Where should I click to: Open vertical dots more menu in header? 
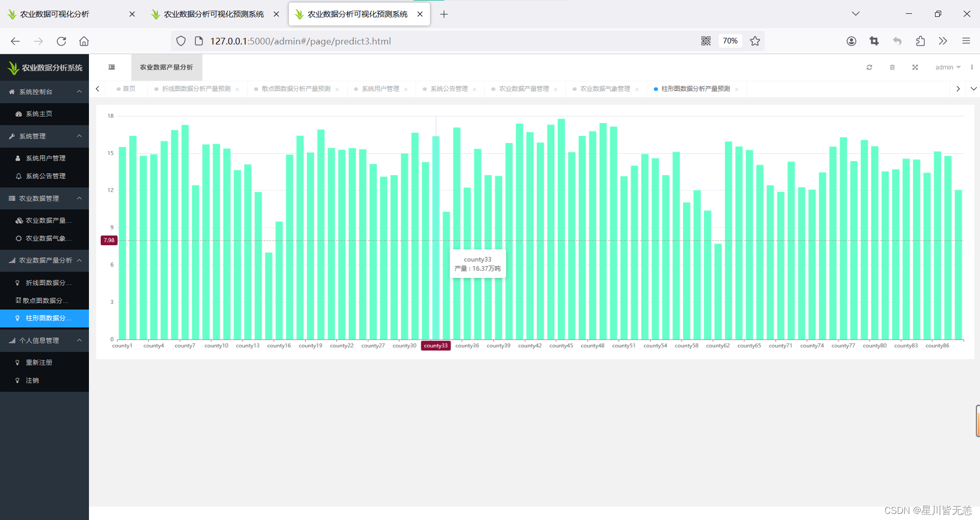pos(972,67)
